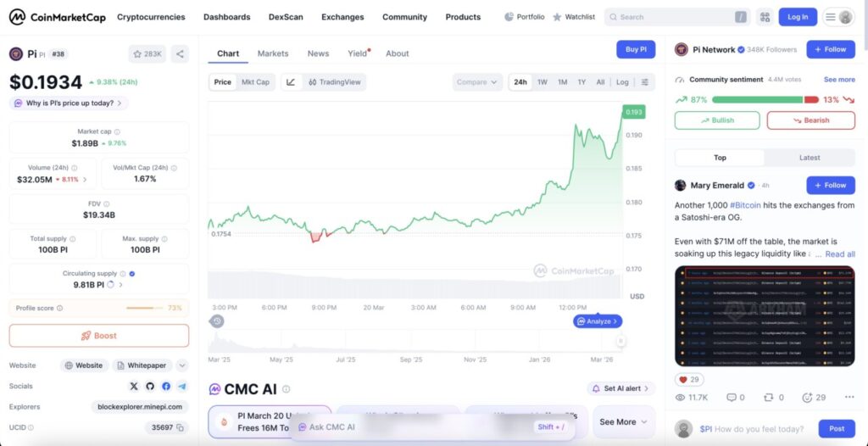Switch to the Markets tab
The image size is (868, 446).
(x=273, y=53)
